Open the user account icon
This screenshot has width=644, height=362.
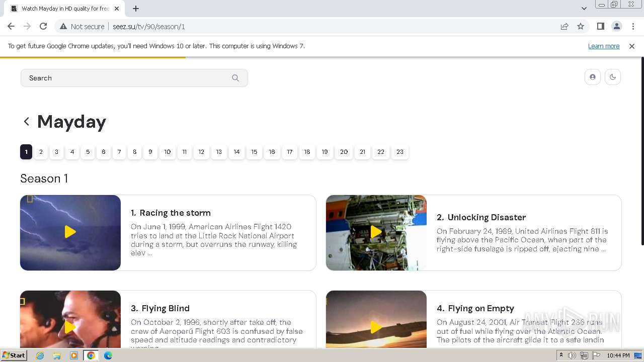click(593, 77)
